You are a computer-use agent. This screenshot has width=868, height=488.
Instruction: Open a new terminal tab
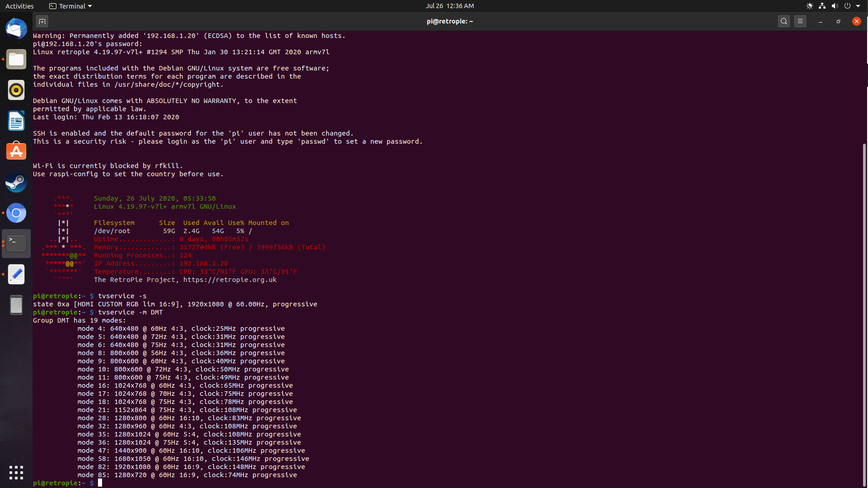42,21
